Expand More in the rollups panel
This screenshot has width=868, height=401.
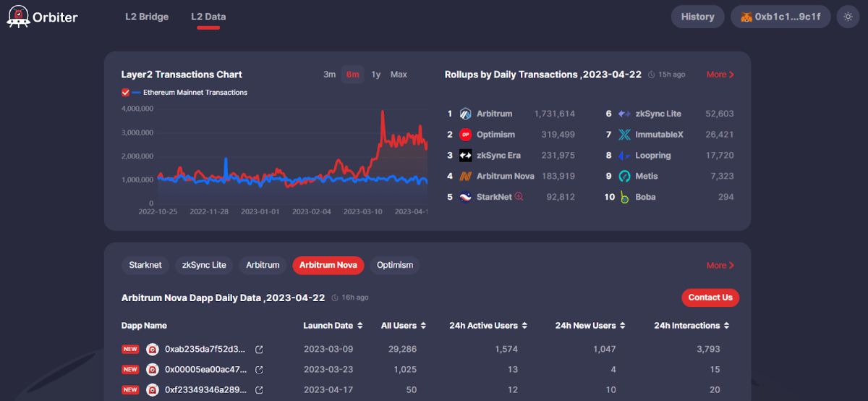[720, 75]
